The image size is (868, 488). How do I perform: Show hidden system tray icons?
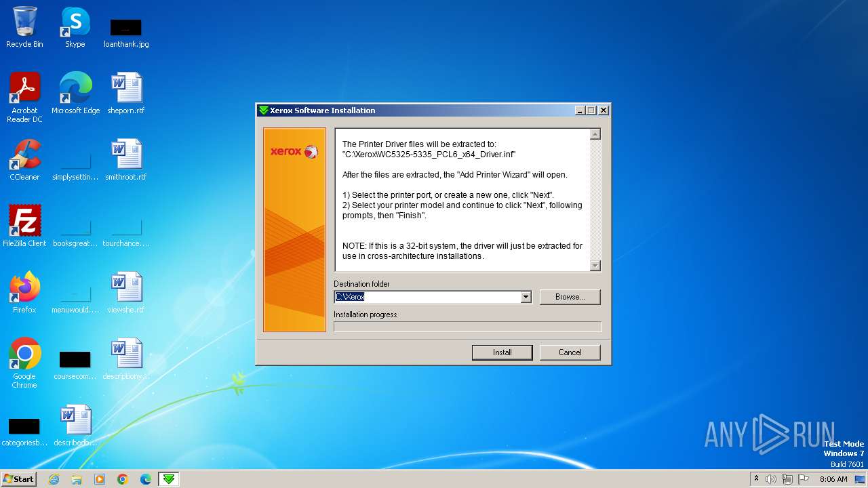coord(756,479)
